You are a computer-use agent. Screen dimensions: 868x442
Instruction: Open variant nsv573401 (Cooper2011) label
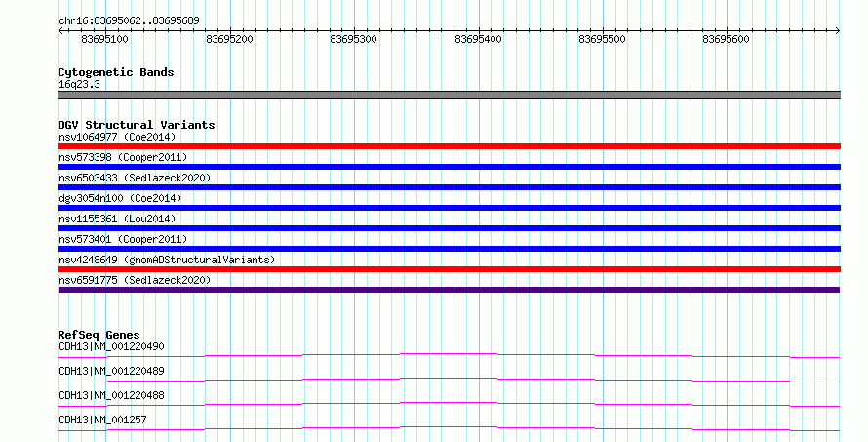tap(123, 239)
